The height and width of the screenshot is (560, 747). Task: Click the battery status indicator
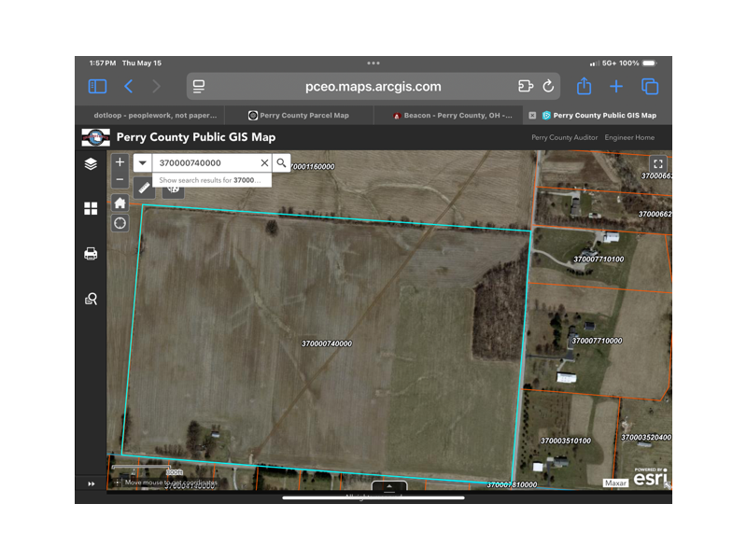(649, 63)
